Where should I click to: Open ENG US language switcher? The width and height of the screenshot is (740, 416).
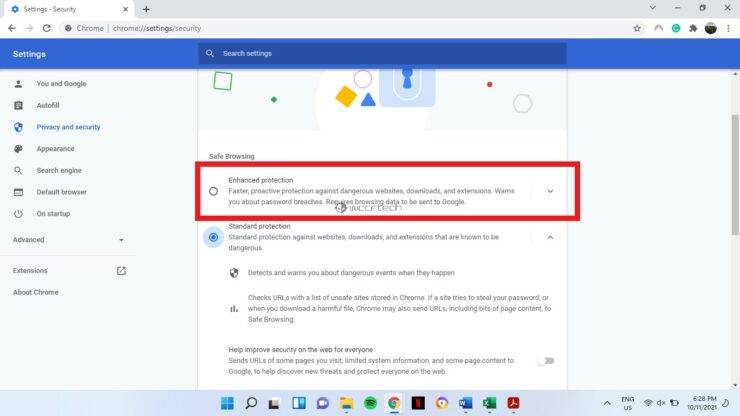(x=628, y=403)
